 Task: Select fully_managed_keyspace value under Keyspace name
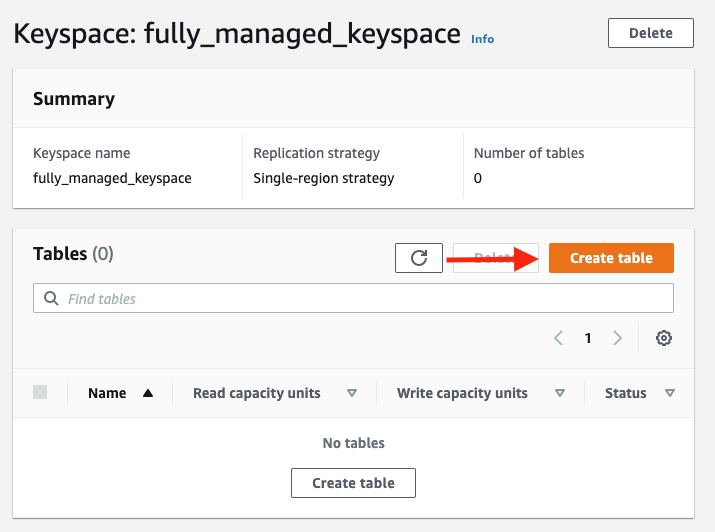pos(112,178)
